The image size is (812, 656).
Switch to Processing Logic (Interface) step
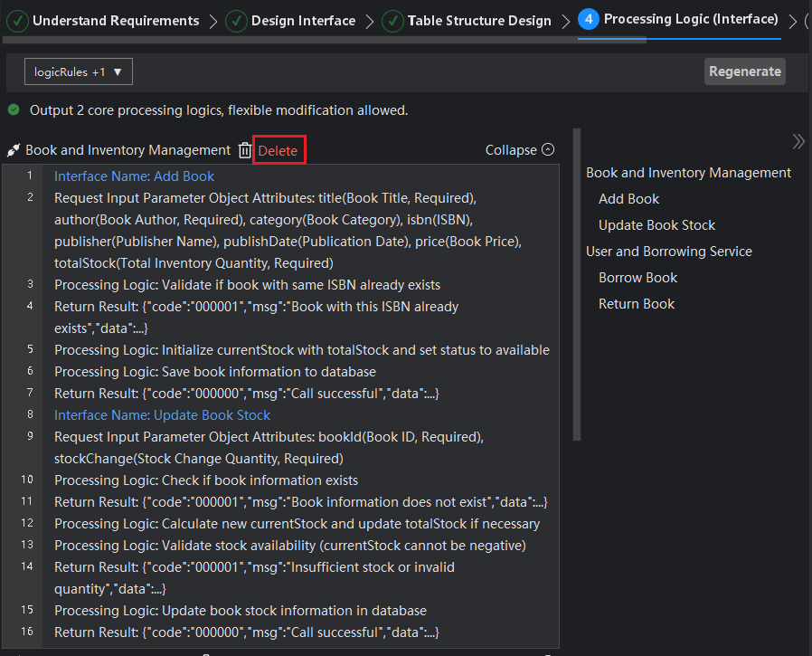(x=691, y=19)
